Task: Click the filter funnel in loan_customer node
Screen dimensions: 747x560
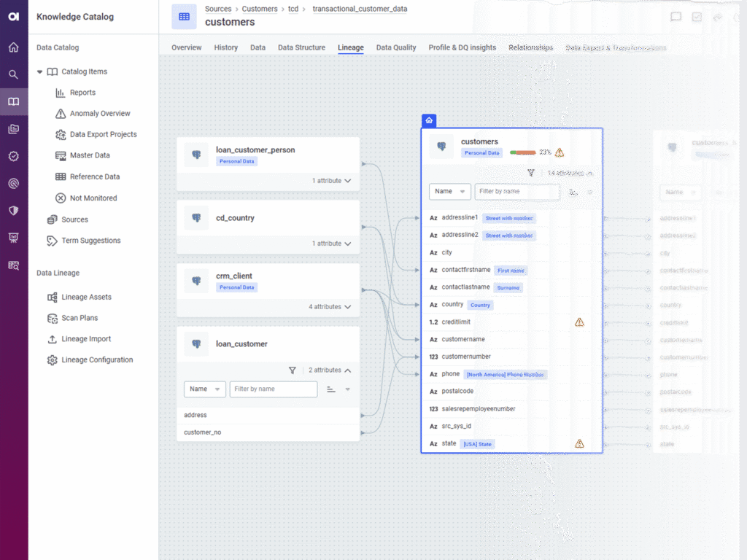Action: (x=293, y=370)
